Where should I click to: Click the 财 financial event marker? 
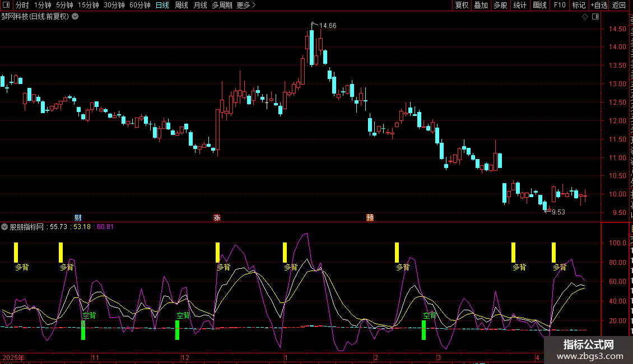(x=78, y=217)
